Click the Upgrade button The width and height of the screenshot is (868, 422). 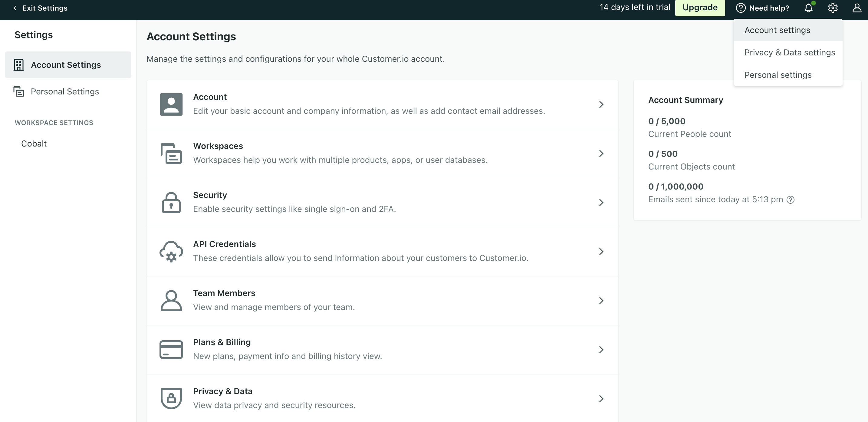tap(700, 7)
